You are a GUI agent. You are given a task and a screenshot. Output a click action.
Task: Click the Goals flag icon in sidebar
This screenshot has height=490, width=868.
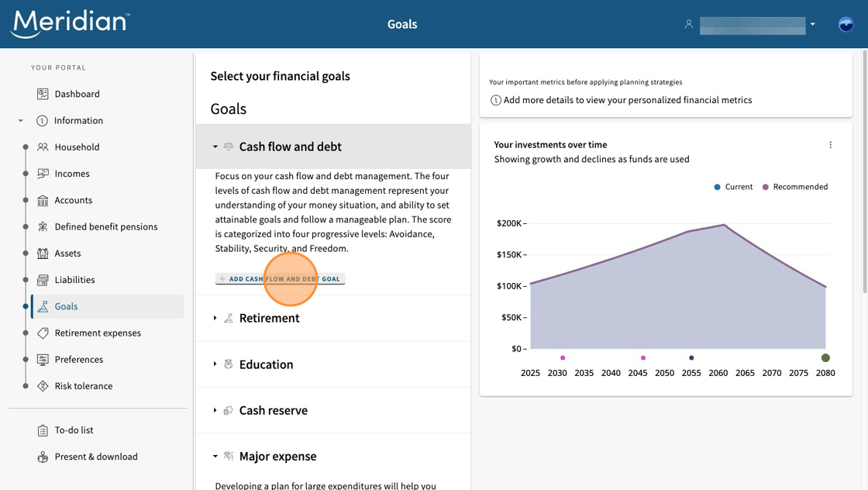tap(43, 307)
